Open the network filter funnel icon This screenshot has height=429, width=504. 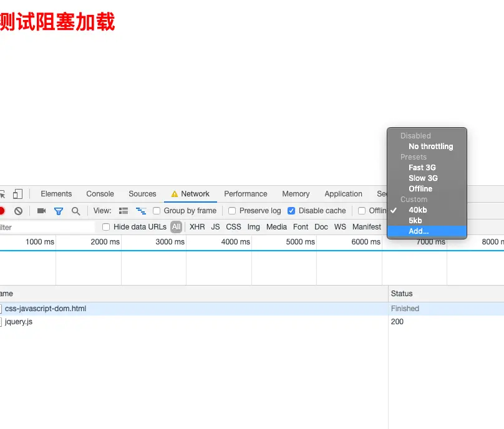pos(58,211)
